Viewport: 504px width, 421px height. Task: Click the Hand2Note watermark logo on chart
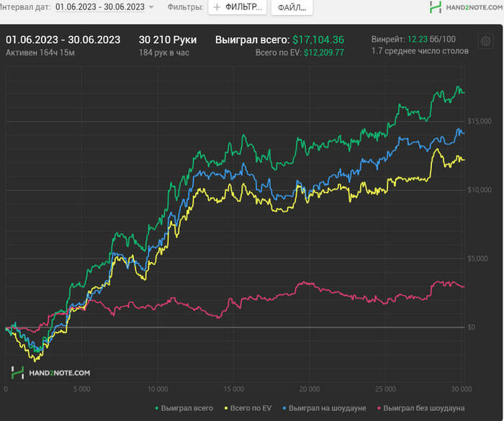(x=51, y=373)
